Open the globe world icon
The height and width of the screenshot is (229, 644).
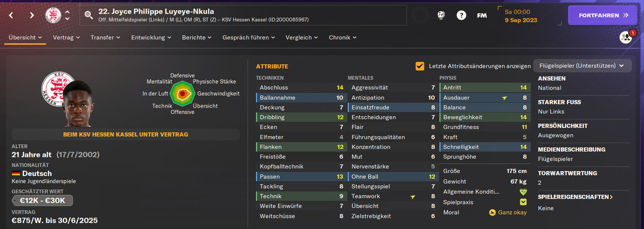(x=441, y=15)
